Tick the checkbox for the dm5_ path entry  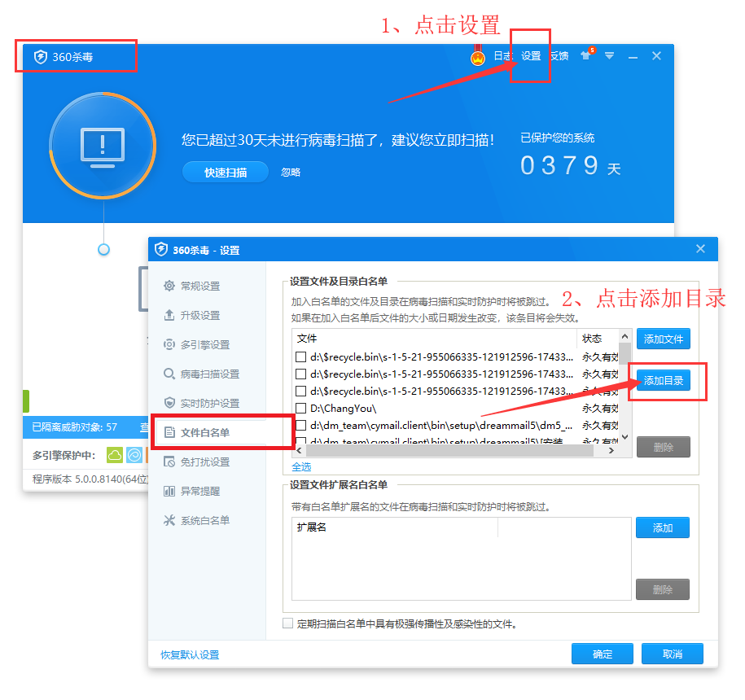[x=300, y=426]
